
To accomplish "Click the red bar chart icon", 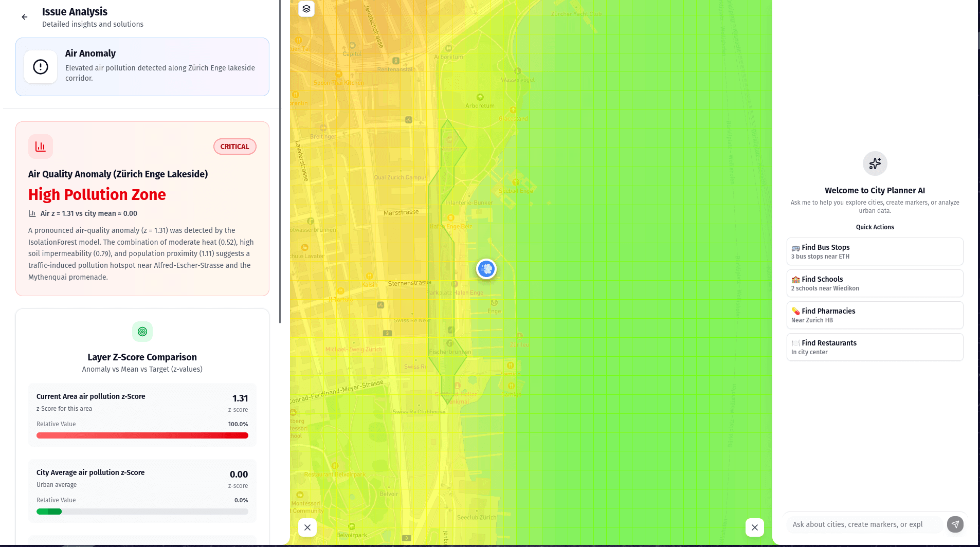I will (41, 147).
